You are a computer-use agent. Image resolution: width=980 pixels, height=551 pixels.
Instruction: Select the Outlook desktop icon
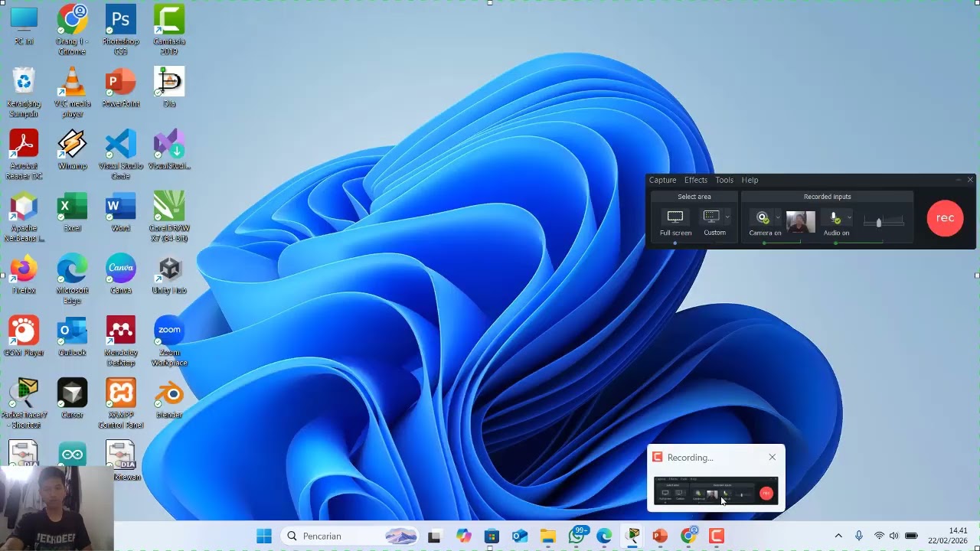(x=72, y=337)
